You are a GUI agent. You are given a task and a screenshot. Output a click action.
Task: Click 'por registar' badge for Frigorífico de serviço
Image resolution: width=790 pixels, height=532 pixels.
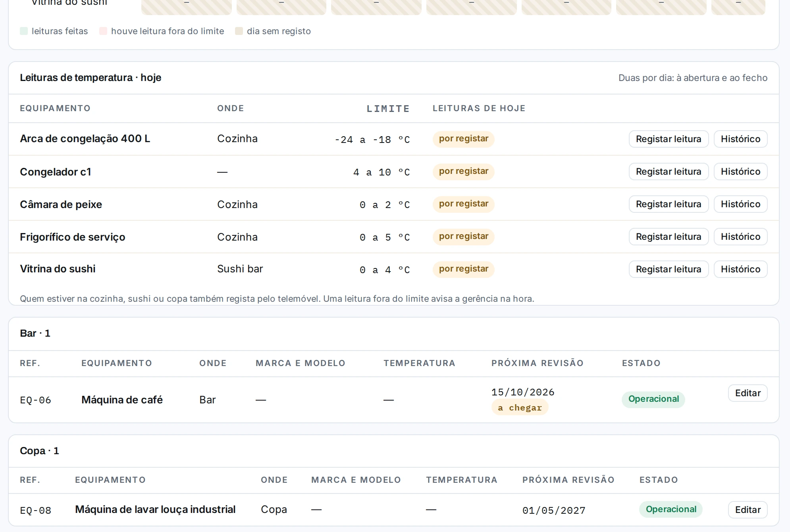[x=463, y=237]
